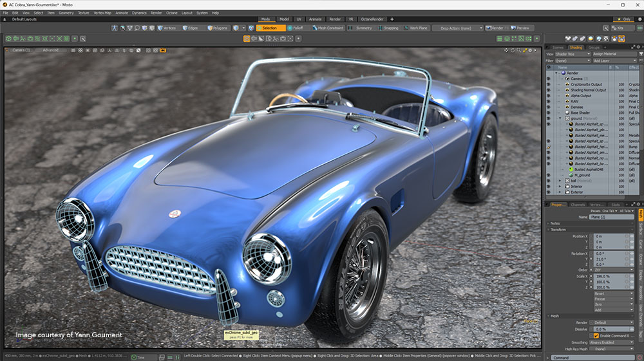The width and height of the screenshot is (644, 361).
Task: Click the Assign Material button
Action: coord(613,54)
